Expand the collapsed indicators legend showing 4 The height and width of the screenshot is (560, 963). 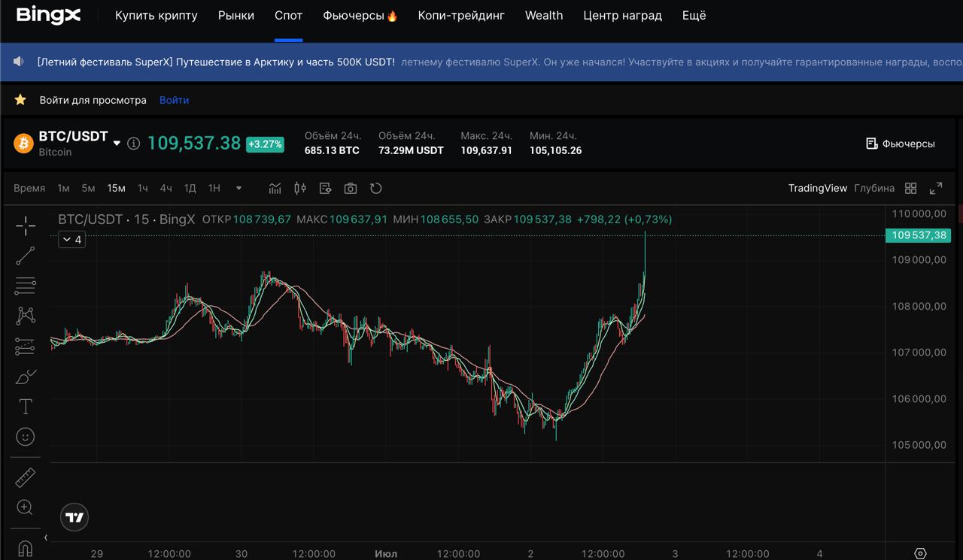pyautogui.click(x=71, y=240)
